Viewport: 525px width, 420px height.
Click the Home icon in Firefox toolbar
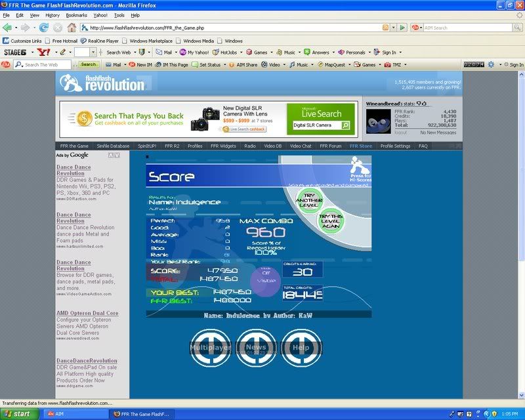pos(72,28)
